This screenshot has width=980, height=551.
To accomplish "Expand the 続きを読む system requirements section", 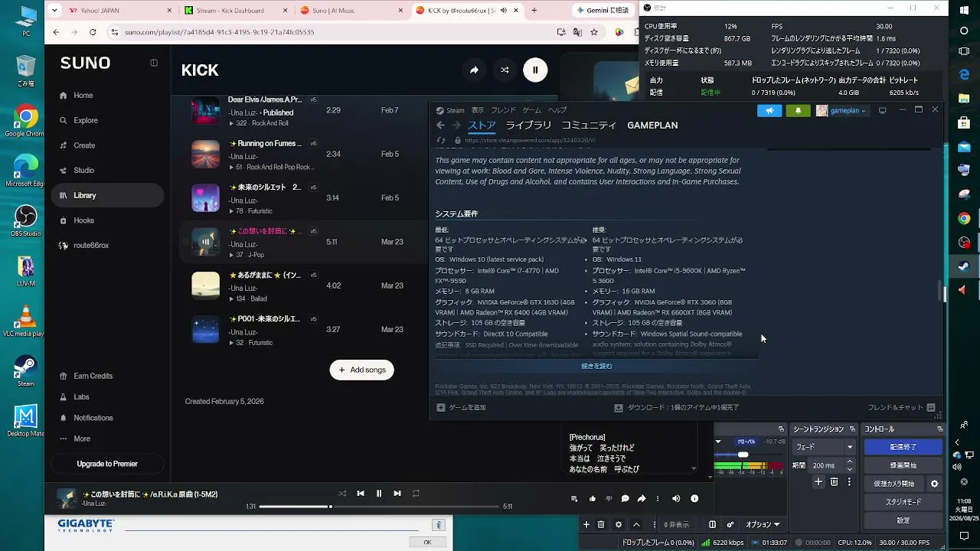I will [596, 366].
